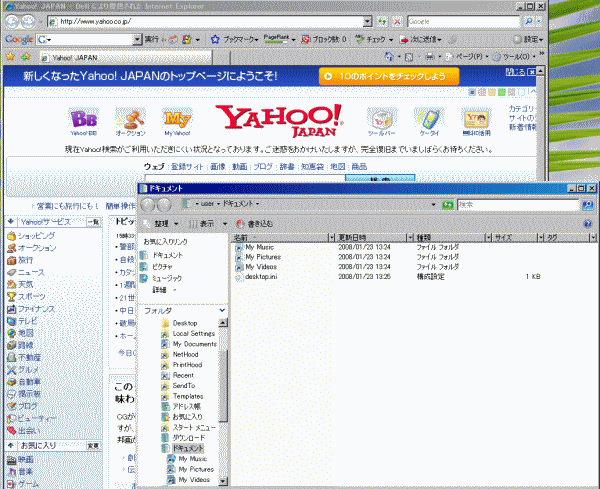
Task: Click the 10のポイントをチェックしよう orange button
Action: pyautogui.click(x=389, y=76)
